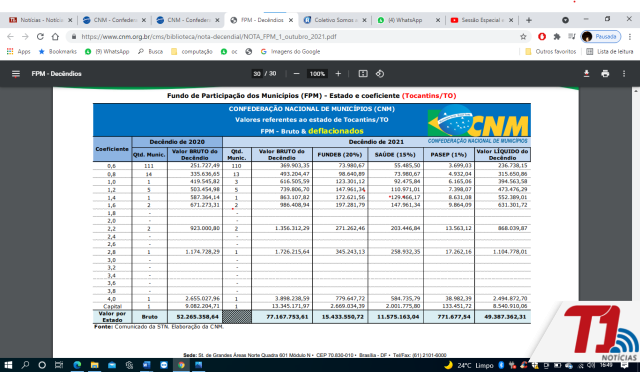Open PDF viewer more actions menu
640x372 pixels.
[624, 74]
